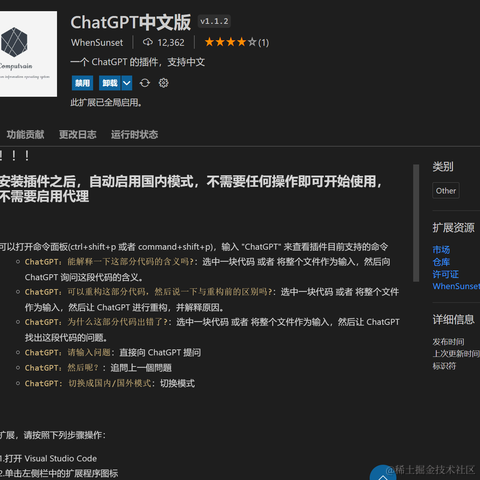Click the 发布时间 detail row
Image resolution: width=480 pixels, height=480 pixels.
(448, 342)
